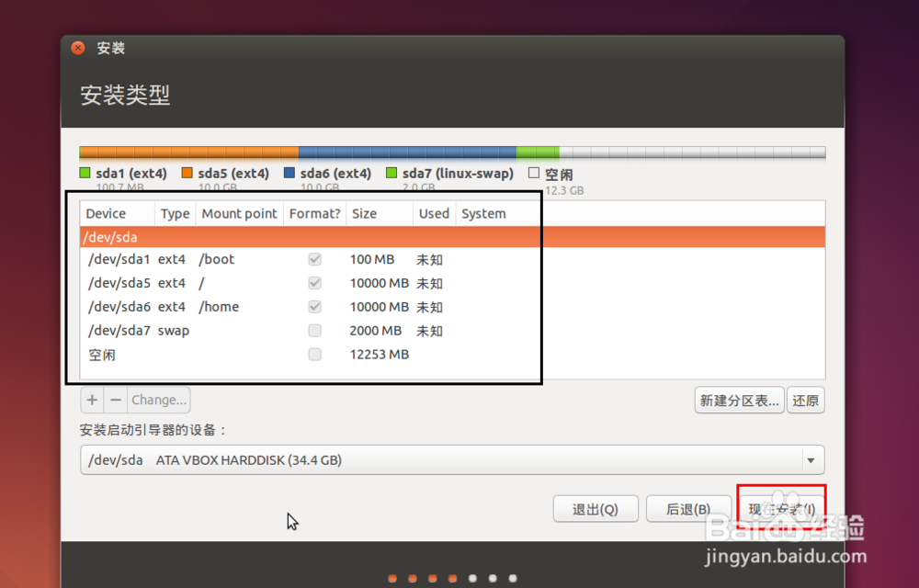Click the 现在安装(I) button
This screenshot has width=919, height=588.
780,508
